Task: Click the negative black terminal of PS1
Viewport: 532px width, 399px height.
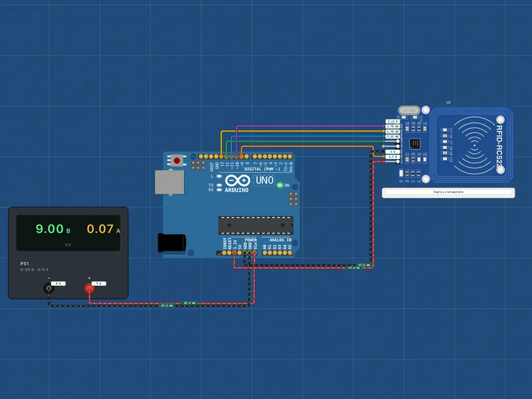Action: (x=49, y=289)
